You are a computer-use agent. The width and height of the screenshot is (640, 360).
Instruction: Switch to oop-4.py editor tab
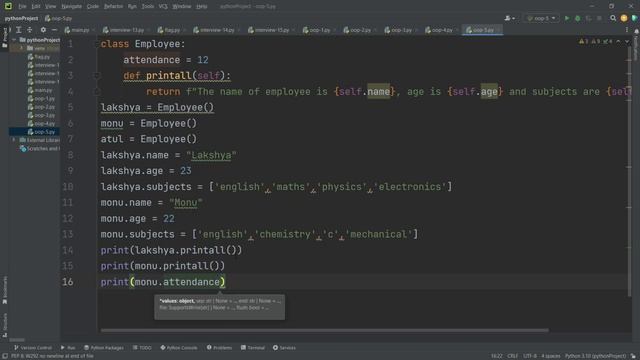442,30
